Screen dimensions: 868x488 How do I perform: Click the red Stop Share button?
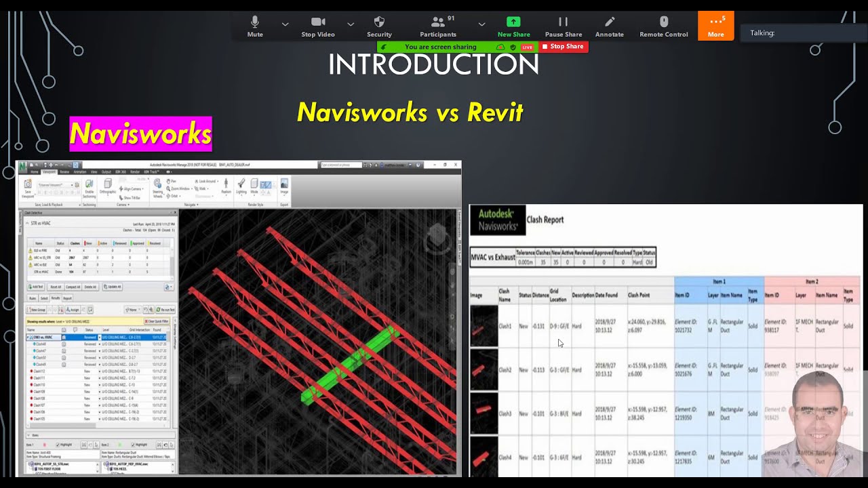(x=563, y=47)
